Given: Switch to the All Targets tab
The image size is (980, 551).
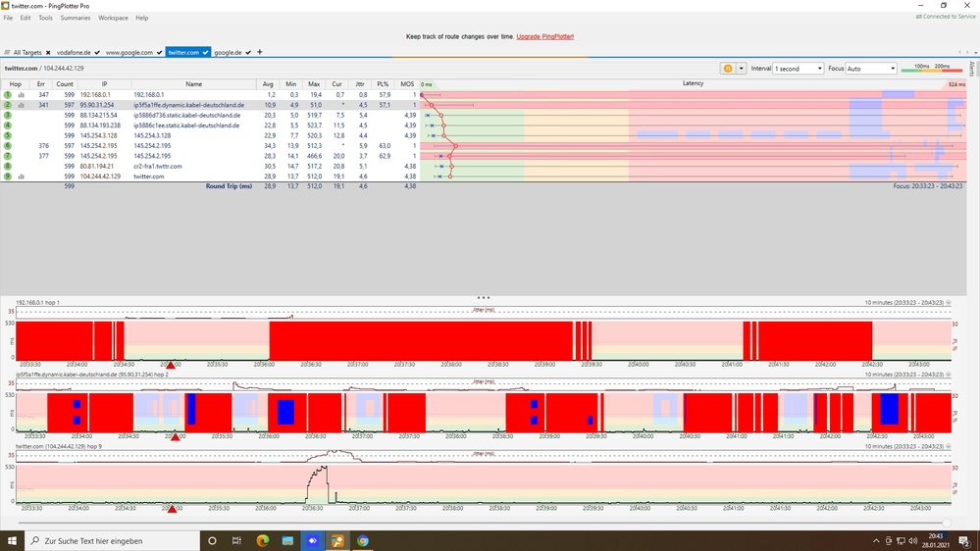Looking at the screenshot, I should coord(27,53).
